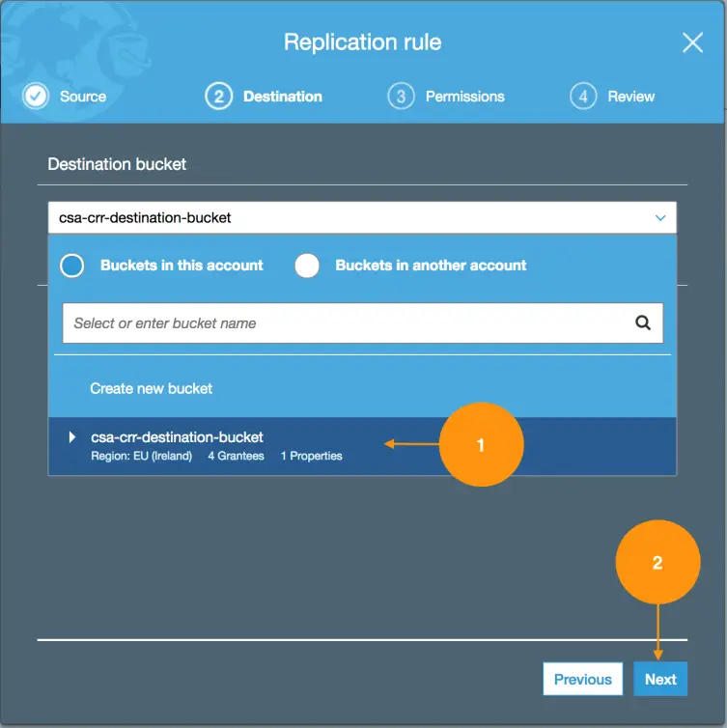
Task: Close the Replication rule dialog
Action: [x=692, y=42]
